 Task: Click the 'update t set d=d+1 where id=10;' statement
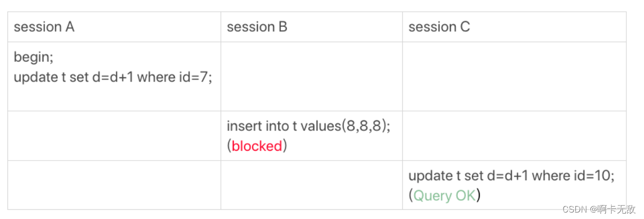(x=512, y=176)
